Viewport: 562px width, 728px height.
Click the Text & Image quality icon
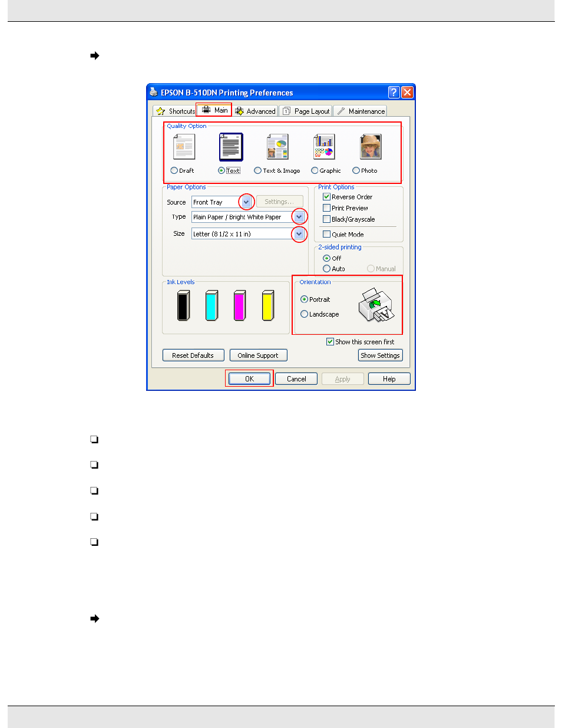pyautogui.click(x=277, y=147)
